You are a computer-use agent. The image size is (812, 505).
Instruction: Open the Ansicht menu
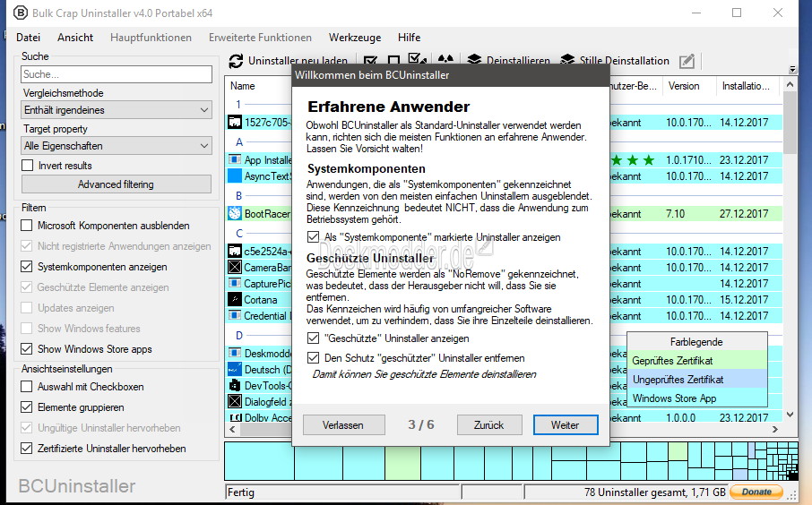pyautogui.click(x=75, y=38)
